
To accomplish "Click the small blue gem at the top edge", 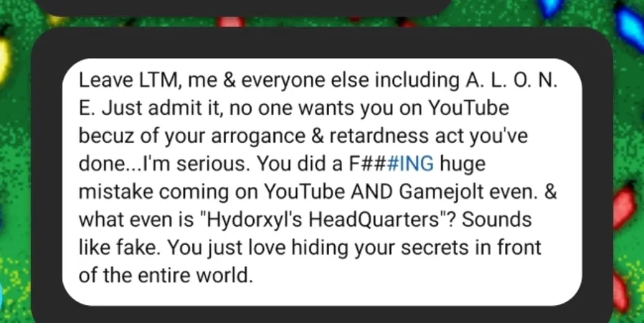I will click(552, 8).
